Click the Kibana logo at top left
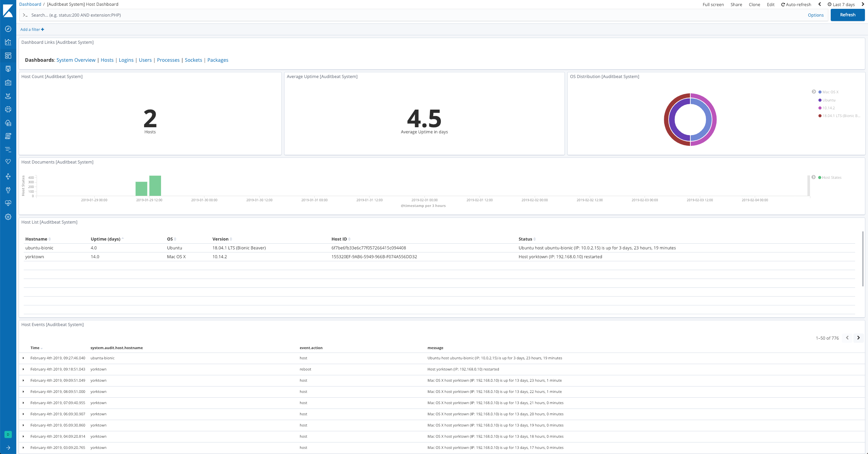868x454 pixels. (8, 11)
